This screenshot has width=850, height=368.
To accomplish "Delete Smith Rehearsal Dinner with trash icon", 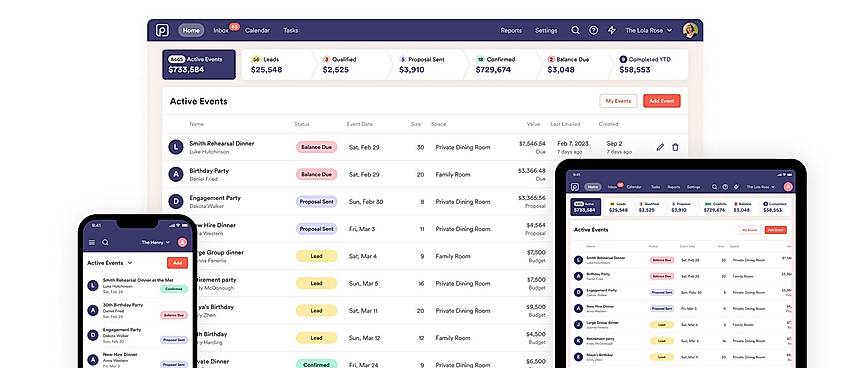I will coord(675,147).
